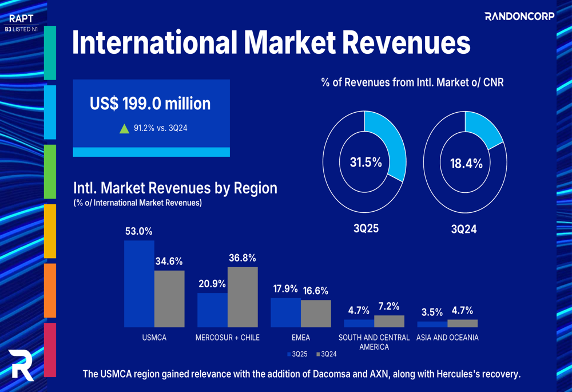Screen dimensions: 572x392
Task: Click the US$ 199.0 million revenue box
Action: click(x=151, y=117)
